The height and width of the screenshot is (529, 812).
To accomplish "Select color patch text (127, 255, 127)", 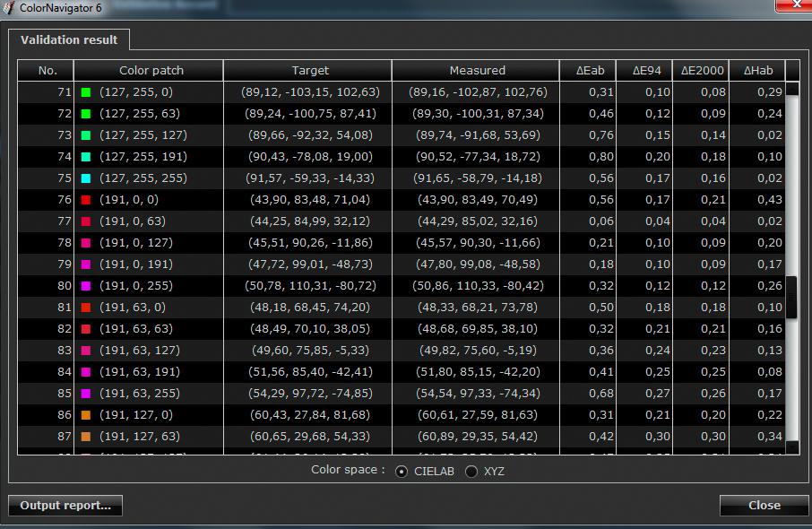I will tap(143, 135).
